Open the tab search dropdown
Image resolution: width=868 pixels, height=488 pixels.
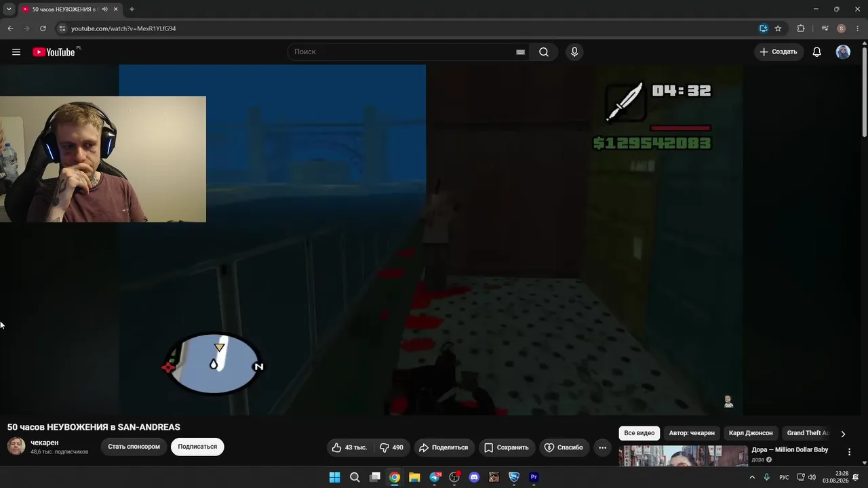pos(9,9)
